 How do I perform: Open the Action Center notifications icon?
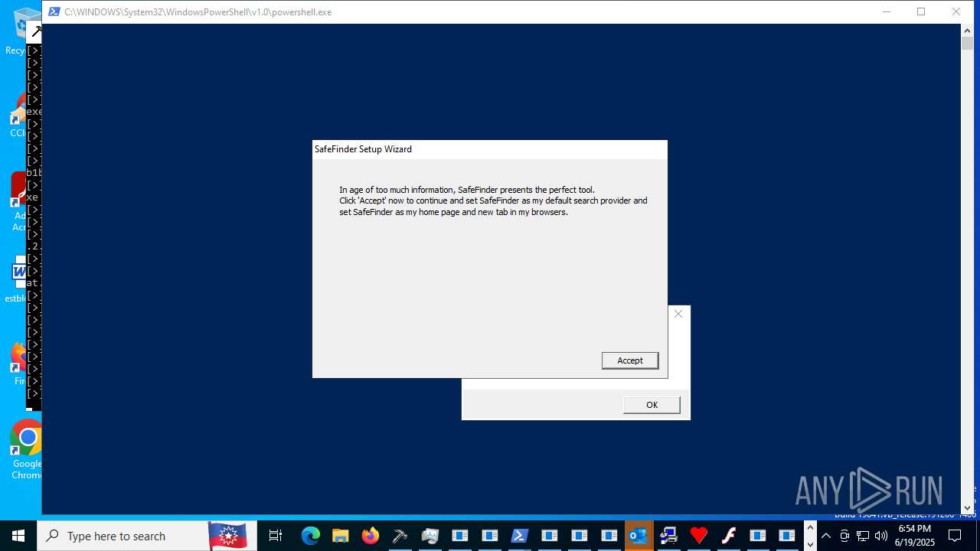click(x=955, y=536)
